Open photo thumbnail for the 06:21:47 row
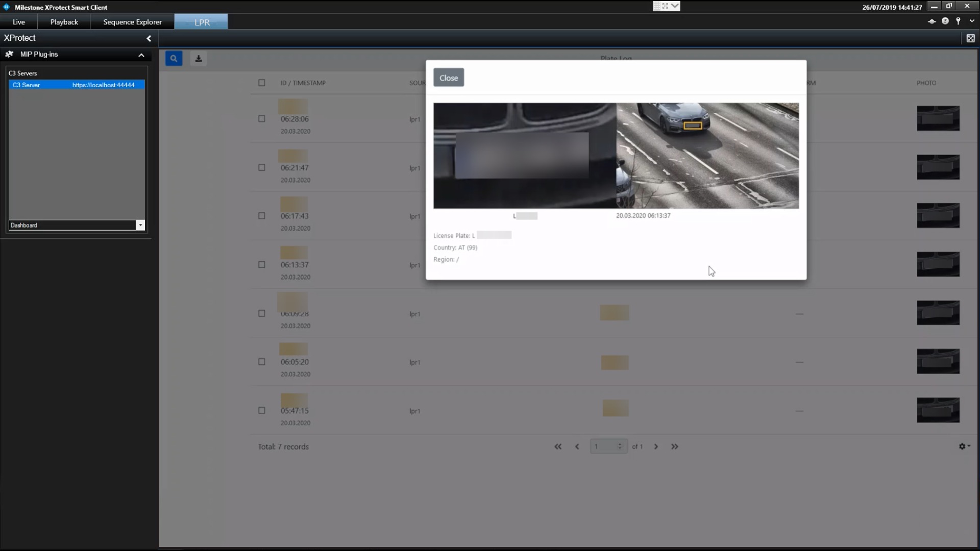Screen dimensions: 980x551 [938, 167]
